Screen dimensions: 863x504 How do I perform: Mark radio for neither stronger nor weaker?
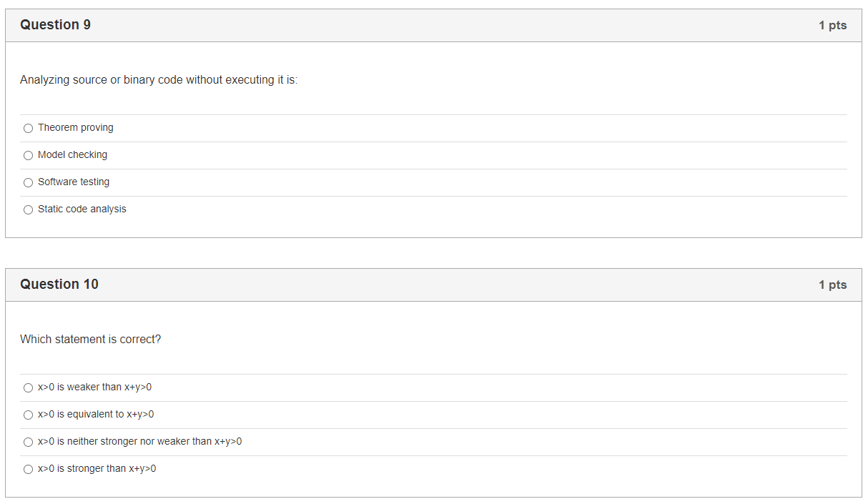(x=29, y=443)
